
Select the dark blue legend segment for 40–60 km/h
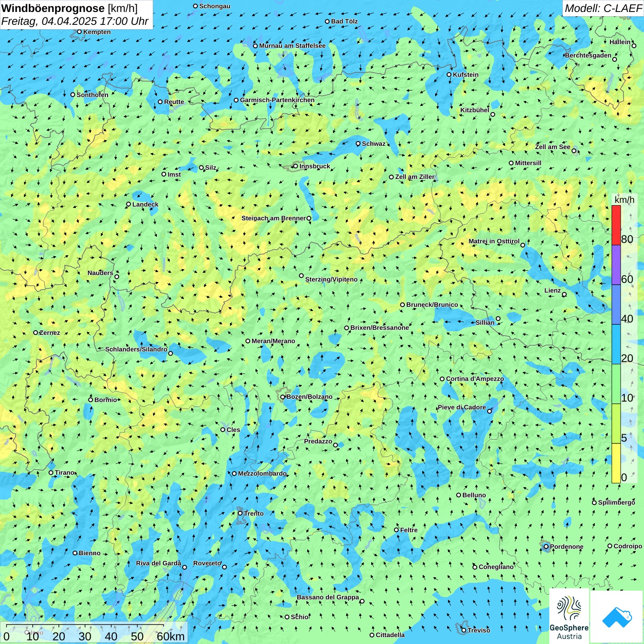point(616,305)
